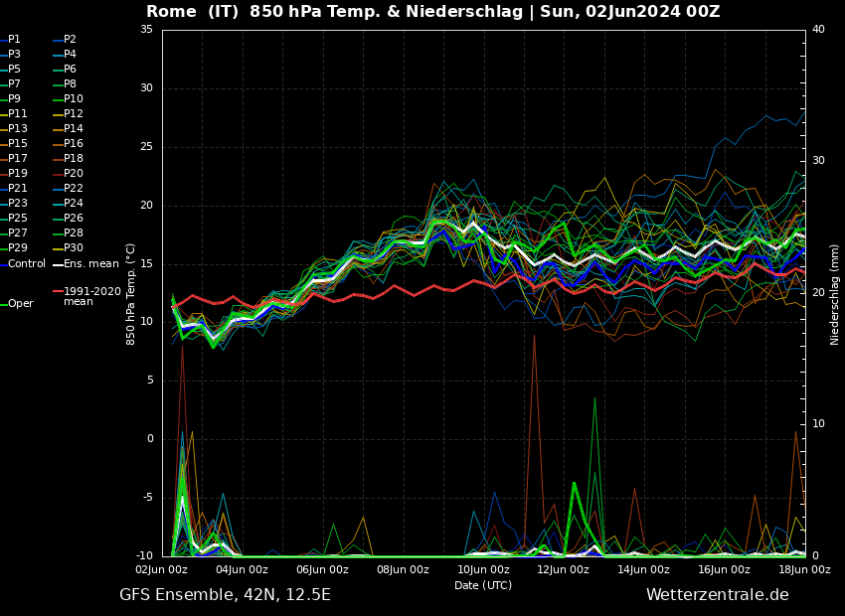Click the Control run legend entry

(x=27, y=264)
